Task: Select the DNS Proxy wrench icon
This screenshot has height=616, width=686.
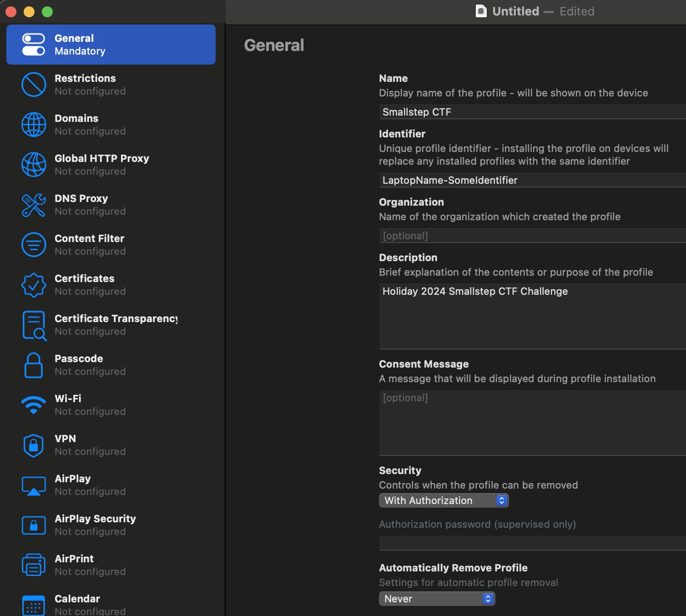Action: pyautogui.click(x=34, y=204)
